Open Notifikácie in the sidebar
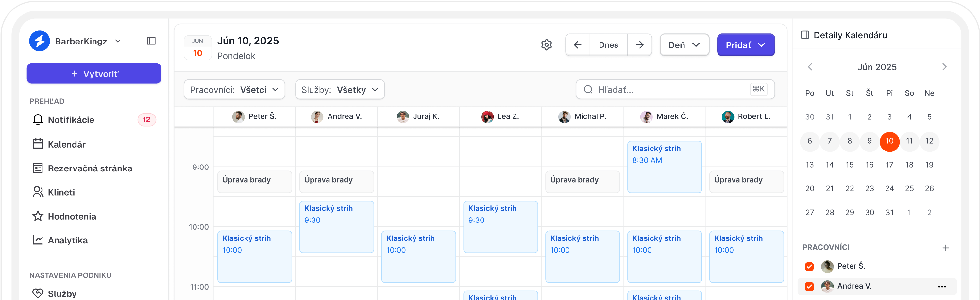Screen dimensions: 980x300 (x=71, y=120)
